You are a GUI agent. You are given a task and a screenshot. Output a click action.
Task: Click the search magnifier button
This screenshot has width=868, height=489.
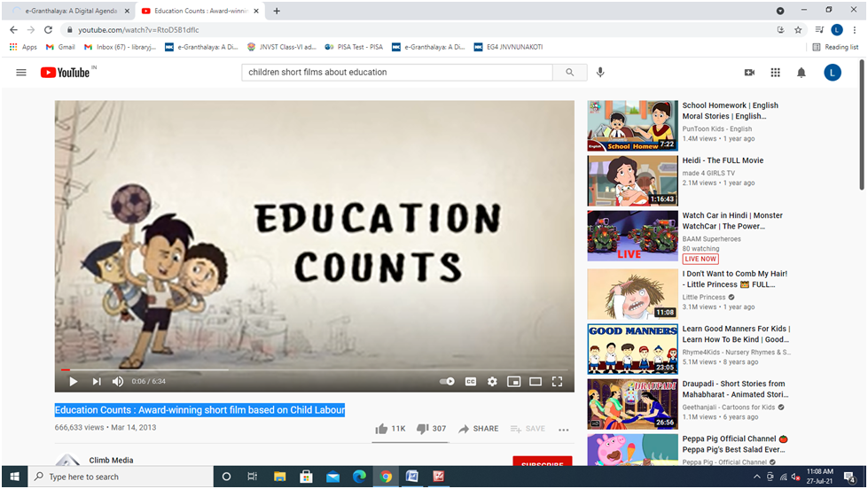(569, 73)
